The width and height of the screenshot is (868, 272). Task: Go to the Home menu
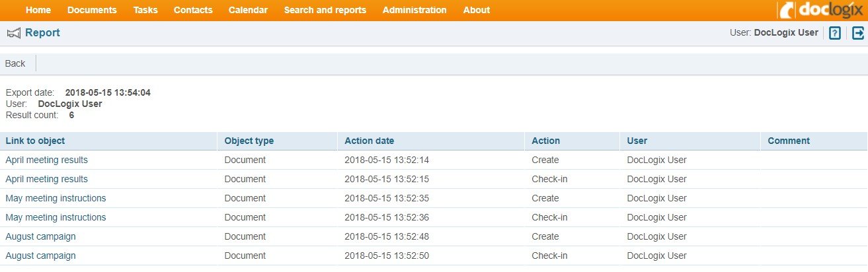[x=38, y=10]
